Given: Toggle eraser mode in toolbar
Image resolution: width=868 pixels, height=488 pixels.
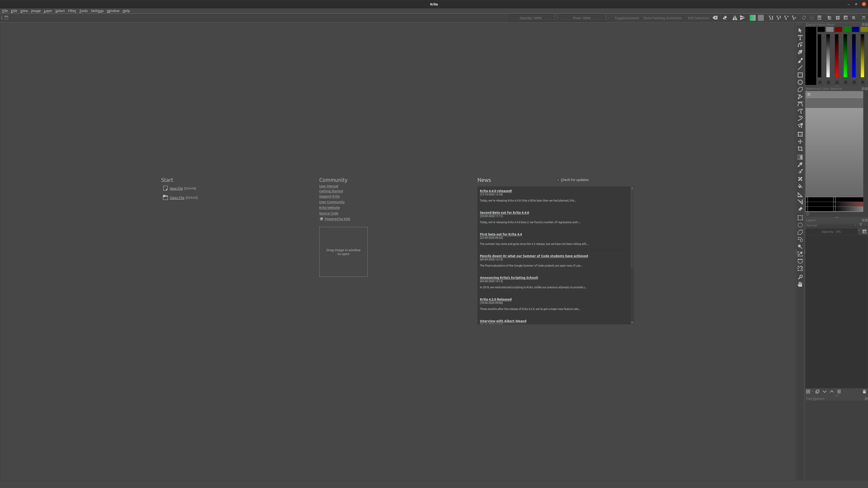Looking at the screenshot, I should pos(725,18).
